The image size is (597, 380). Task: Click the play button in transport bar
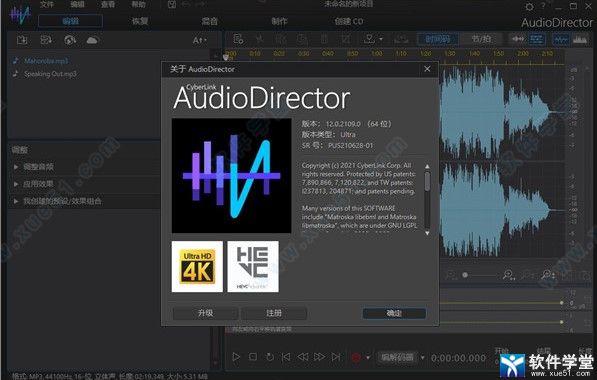coord(236,357)
